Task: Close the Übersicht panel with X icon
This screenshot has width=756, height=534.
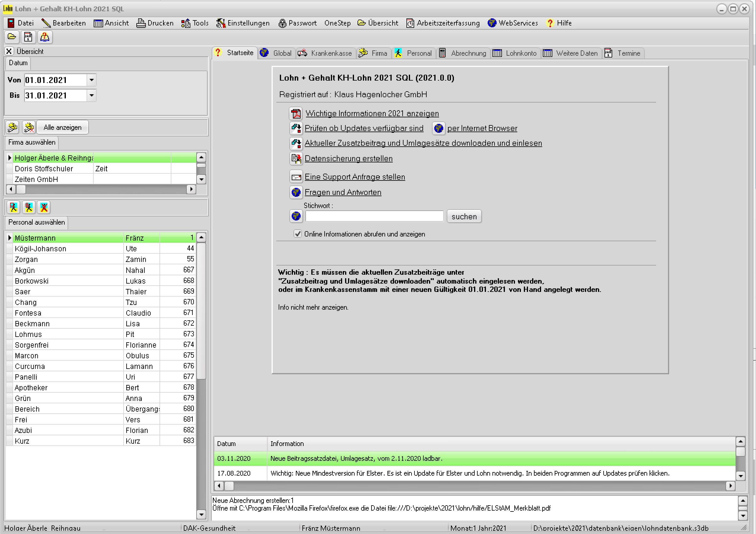Action: click(9, 51)
